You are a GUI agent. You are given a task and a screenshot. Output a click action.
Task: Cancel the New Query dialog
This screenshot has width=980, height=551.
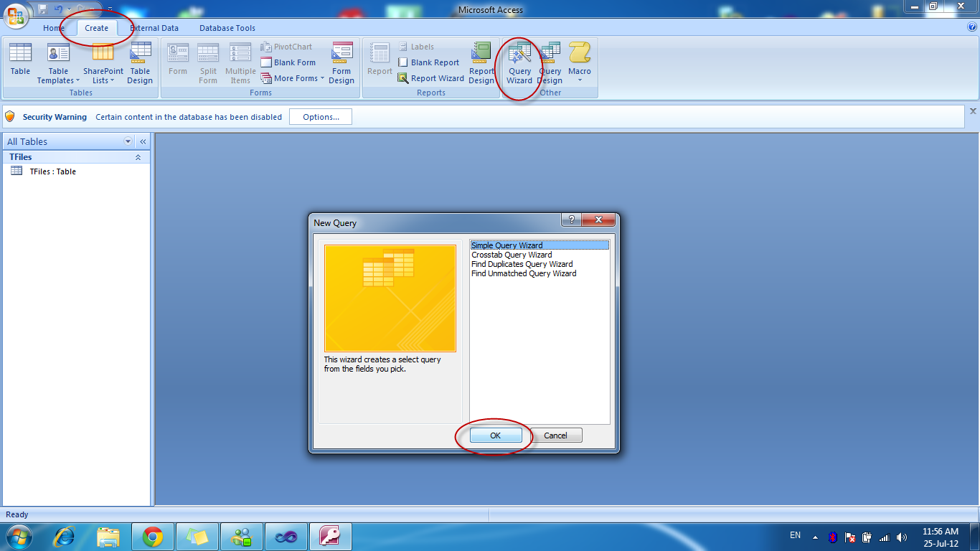point(556,435)
